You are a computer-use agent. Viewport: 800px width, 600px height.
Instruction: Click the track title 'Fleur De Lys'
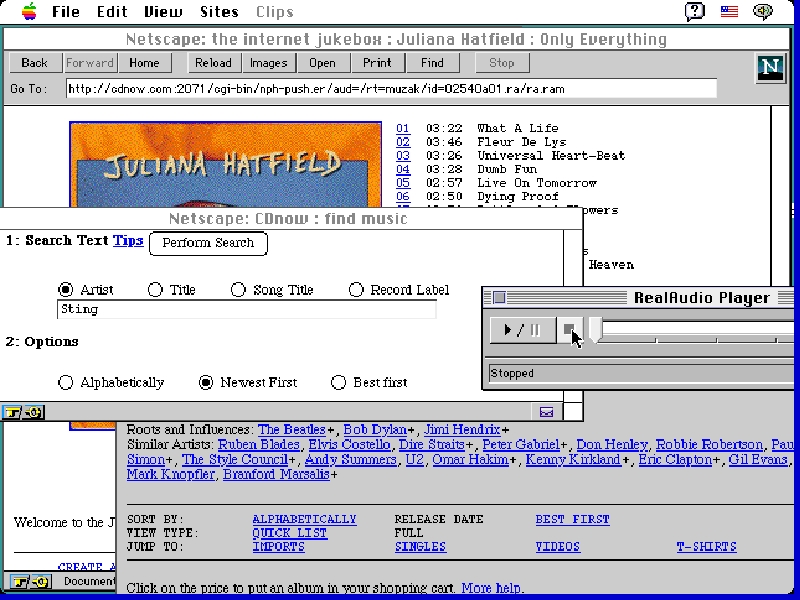(x=521, y=142)
